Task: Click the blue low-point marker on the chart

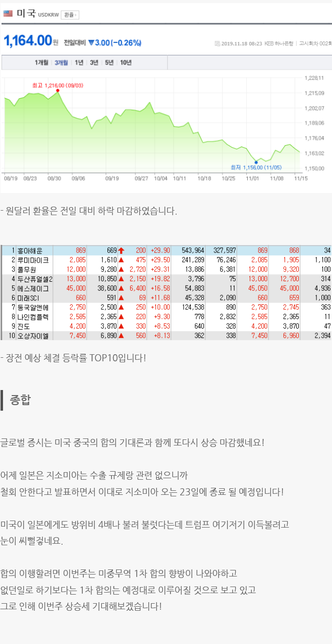Action: pyautogui.click(x=256, y=162)
